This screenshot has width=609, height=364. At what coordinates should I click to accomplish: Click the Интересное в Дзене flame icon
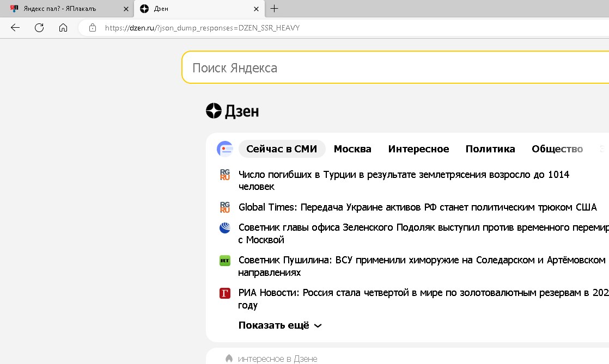point(229,359)
